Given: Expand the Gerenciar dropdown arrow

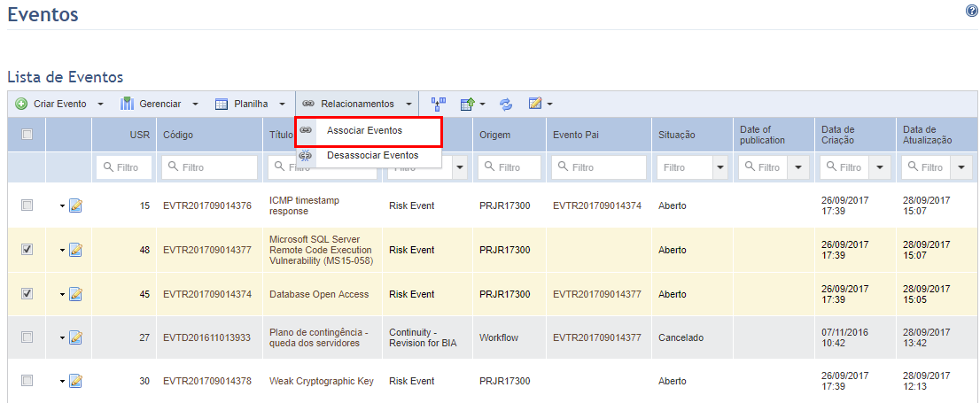Looking at the screenshot, I should [x=195, y=105].
